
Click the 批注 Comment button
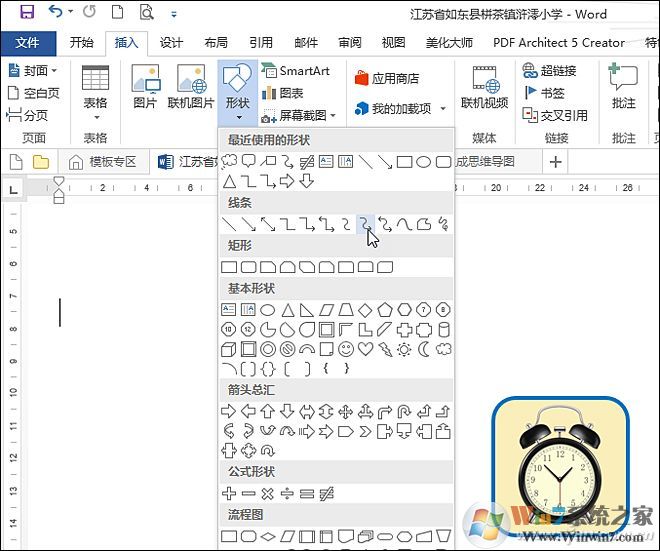coord(623,87)
